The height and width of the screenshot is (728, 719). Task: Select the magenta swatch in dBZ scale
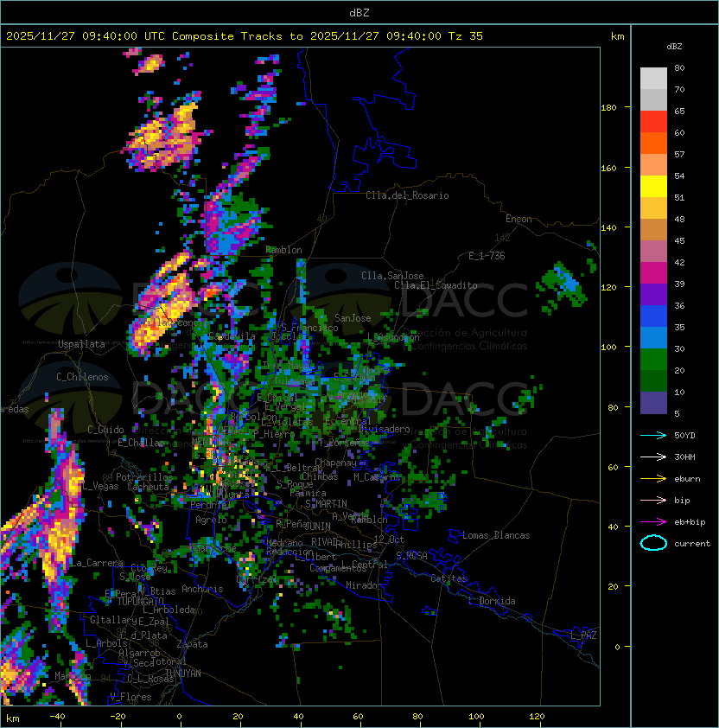tap(653, 273)
